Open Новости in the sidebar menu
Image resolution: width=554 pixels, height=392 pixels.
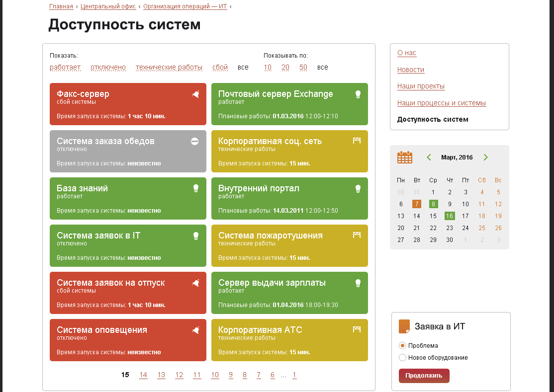[x=411, y=70]
